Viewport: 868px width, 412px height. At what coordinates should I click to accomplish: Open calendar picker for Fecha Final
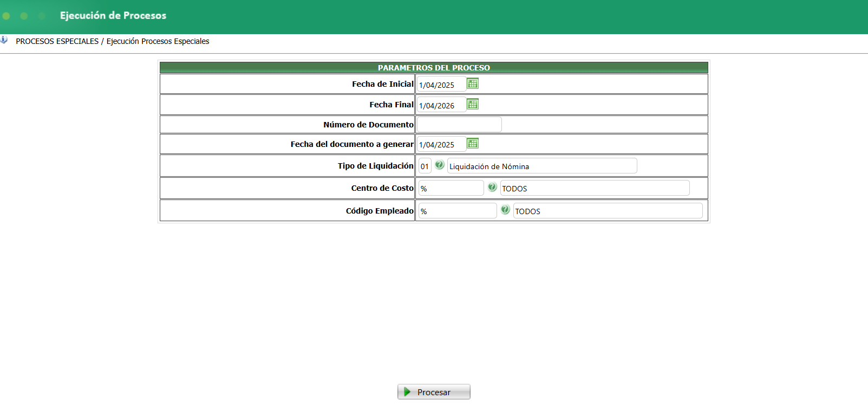pyautogui.click(x=473, y=104)
